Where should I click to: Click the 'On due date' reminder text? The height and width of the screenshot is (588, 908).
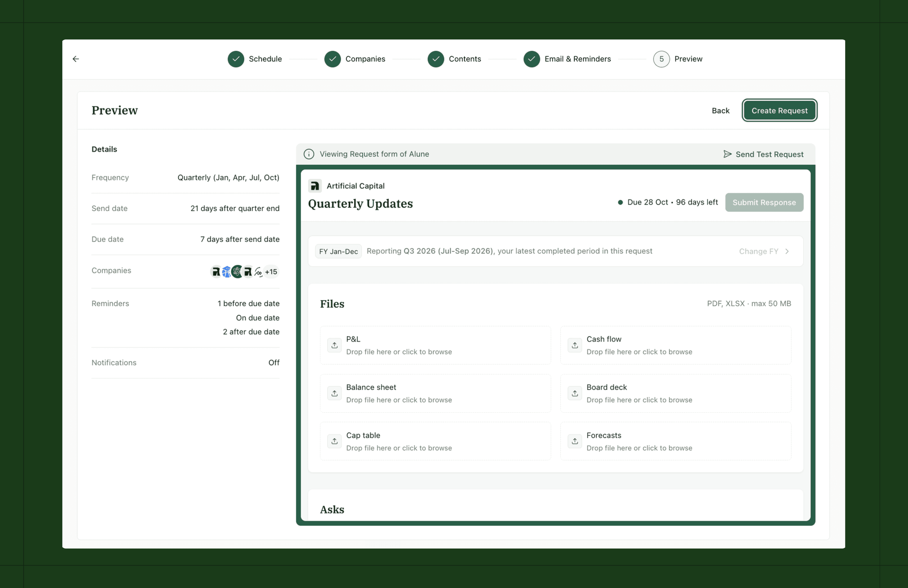(258, 318)
